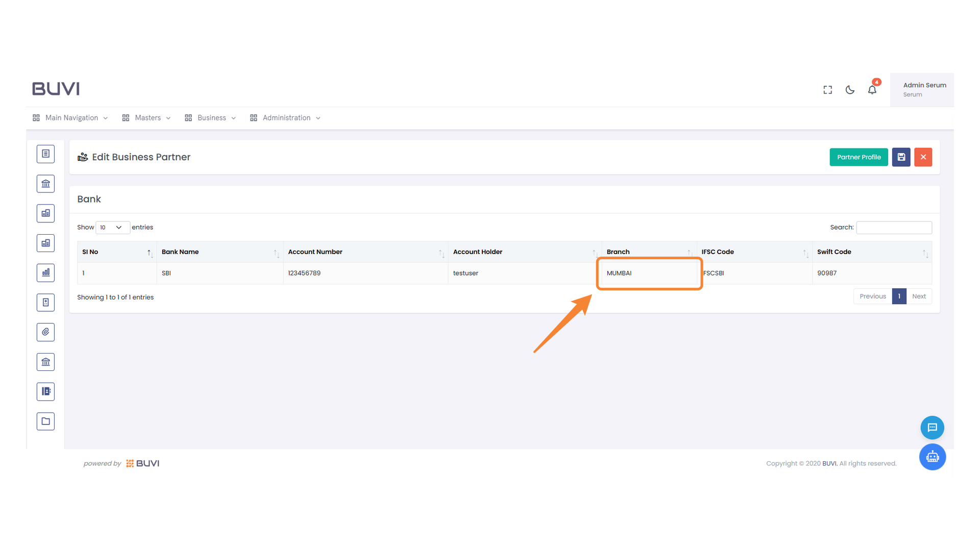The width and height of the screenshot is (980, 551).
Task: Open the paperclip attachments sidebar icon
Action: pos(45,332)
